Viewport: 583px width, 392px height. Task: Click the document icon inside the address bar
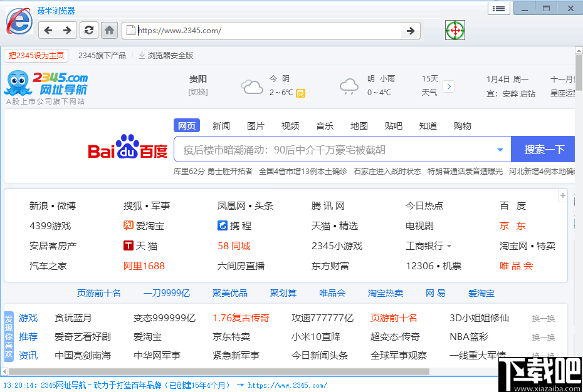click(x=130, y=29)
